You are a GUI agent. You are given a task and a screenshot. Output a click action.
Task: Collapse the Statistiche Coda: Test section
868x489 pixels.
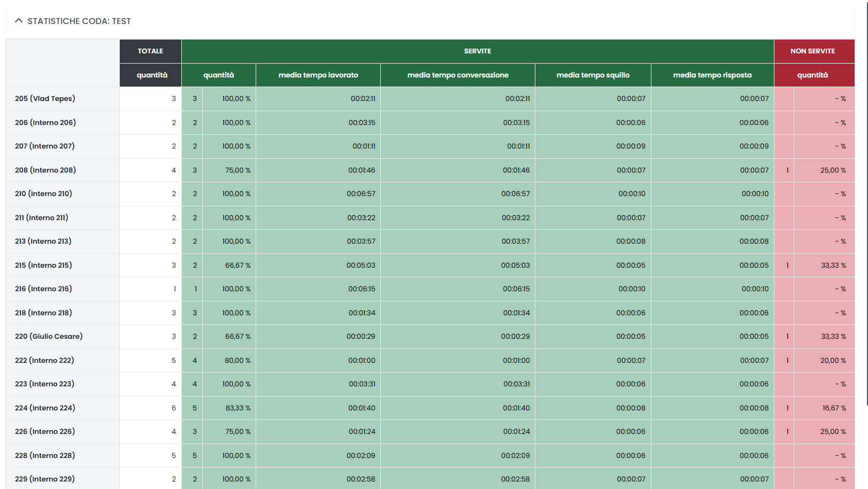pos(19,21)
